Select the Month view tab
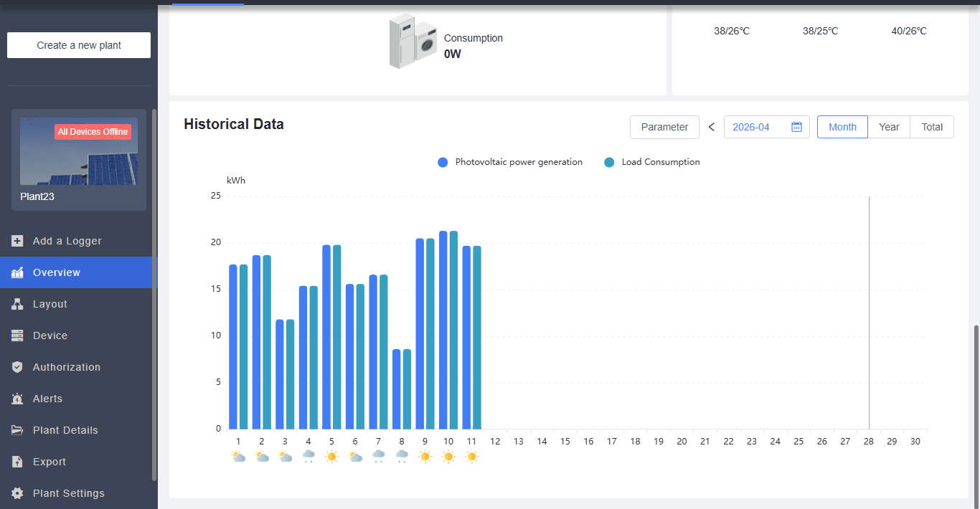The height and width of the screenshot is (509, 980). click(842, 127)
